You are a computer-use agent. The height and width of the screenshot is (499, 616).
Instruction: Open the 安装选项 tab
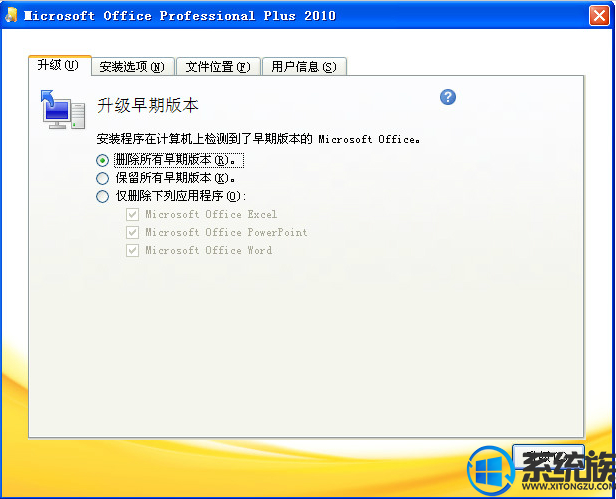[x=132, y=66]
